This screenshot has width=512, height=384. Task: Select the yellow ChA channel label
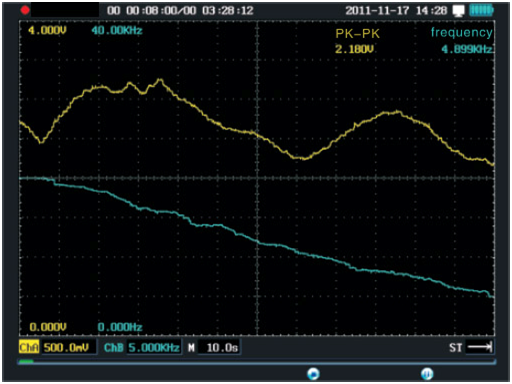coord(29,347)
